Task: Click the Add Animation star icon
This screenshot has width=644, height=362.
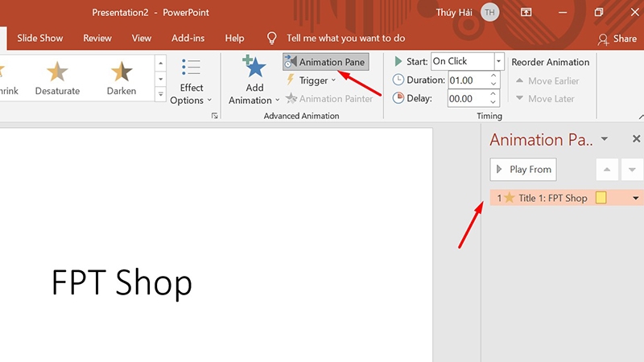Action: pos(254,67)
